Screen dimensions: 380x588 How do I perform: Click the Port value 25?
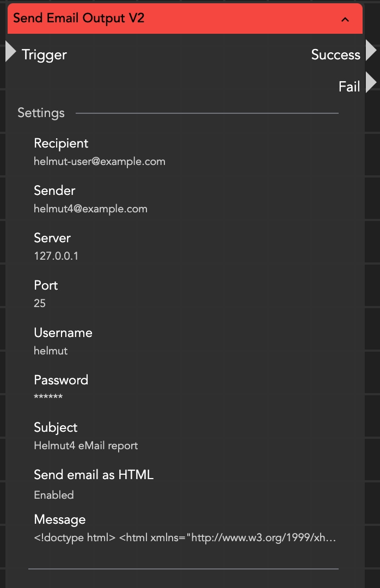40,304
